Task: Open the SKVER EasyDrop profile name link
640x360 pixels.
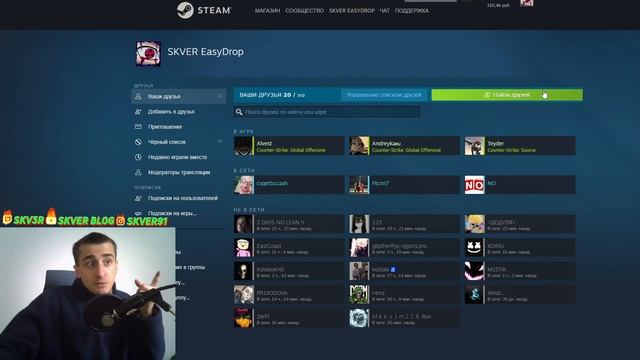Action: (x=205, y=52)
